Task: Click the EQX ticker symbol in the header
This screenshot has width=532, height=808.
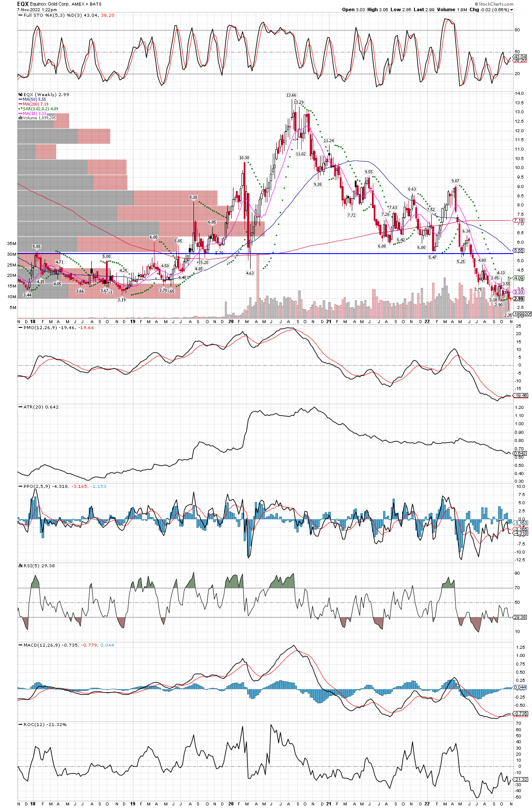Action: [x=23, y=4]
